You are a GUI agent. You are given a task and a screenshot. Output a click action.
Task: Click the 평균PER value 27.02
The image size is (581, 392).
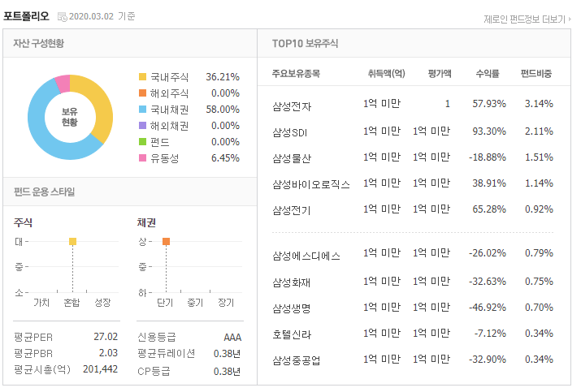106,337
